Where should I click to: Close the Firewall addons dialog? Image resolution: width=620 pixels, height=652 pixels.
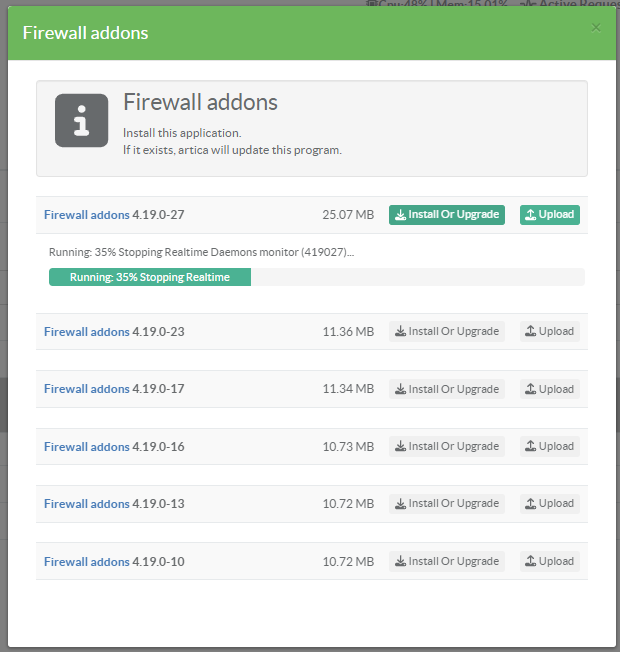(x=596, y=28)
